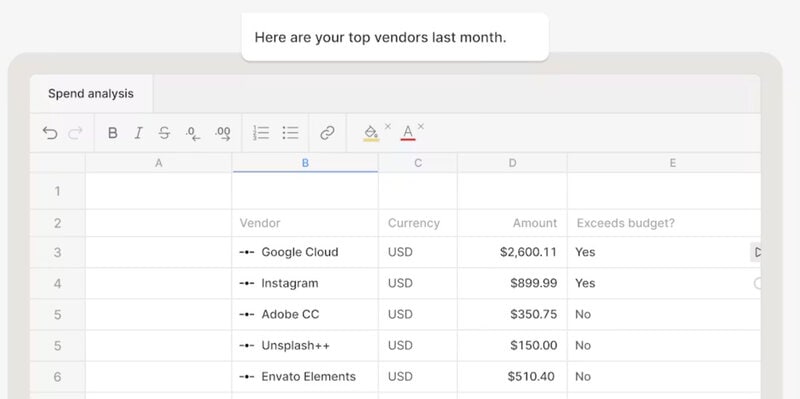800x399 pixels.
Task: Select the Google Cloud vendor cell
Action: [305, 252]
